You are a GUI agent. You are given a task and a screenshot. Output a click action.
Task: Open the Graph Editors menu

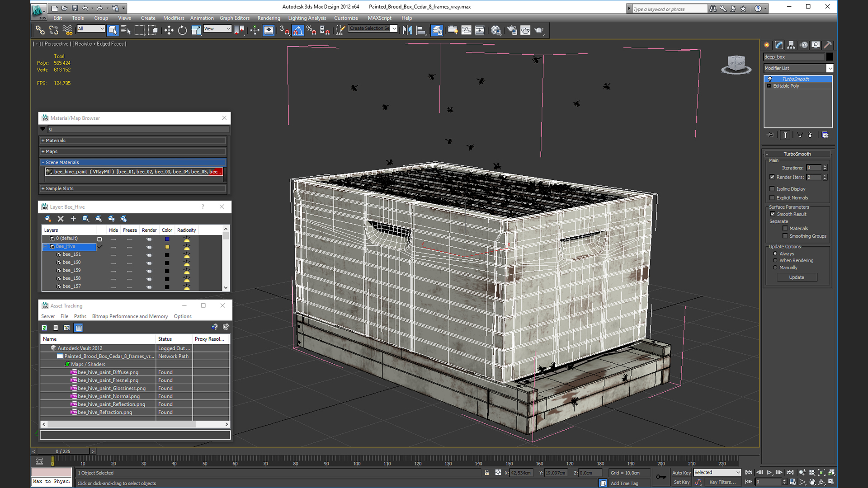[x=235, y=17]
